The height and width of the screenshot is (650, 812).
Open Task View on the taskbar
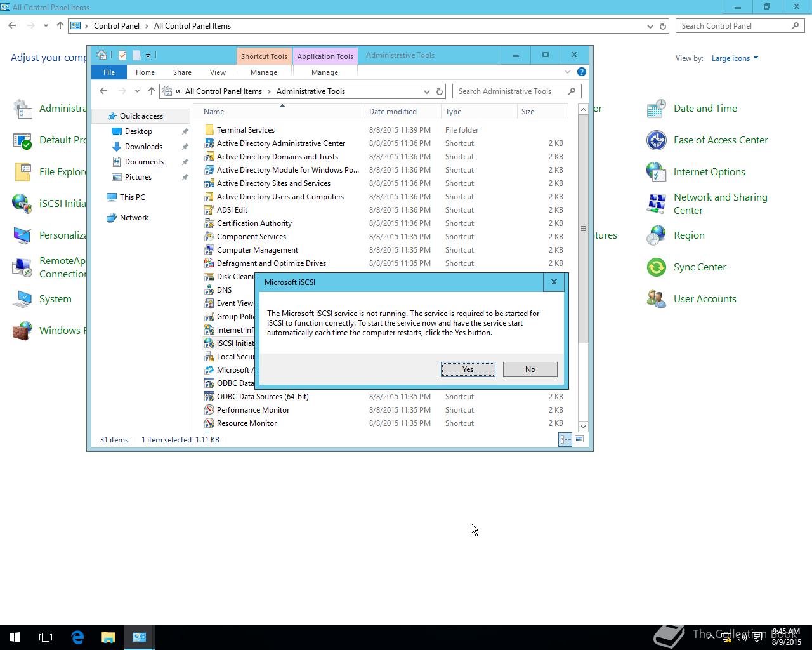click(x=46, y=637)
